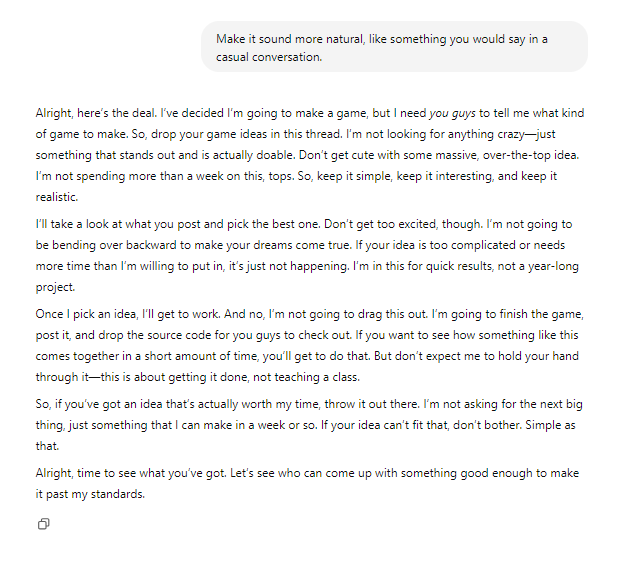Click the italicized words 'you guys'
This screenshot has height=567, width=620.
pos(452,113)
